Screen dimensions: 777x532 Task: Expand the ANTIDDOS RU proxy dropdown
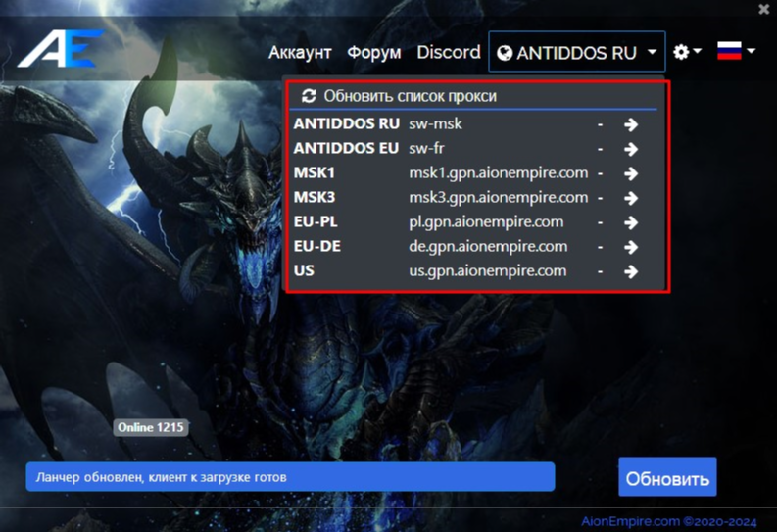[x=576, y=52]
